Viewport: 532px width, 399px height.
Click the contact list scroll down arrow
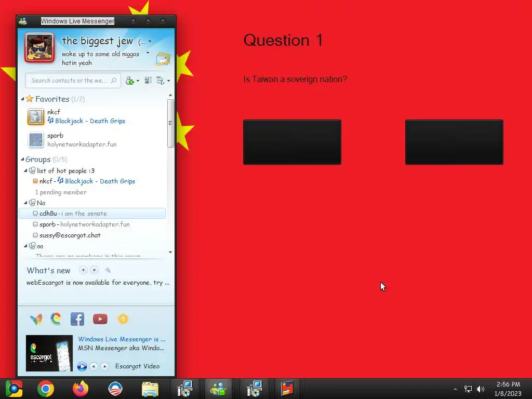click(170, 252)
